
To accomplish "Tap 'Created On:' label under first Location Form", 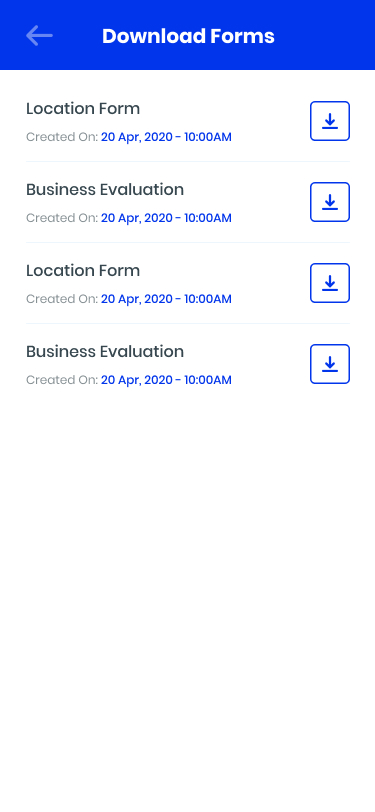I will click(x=62, y=137).
